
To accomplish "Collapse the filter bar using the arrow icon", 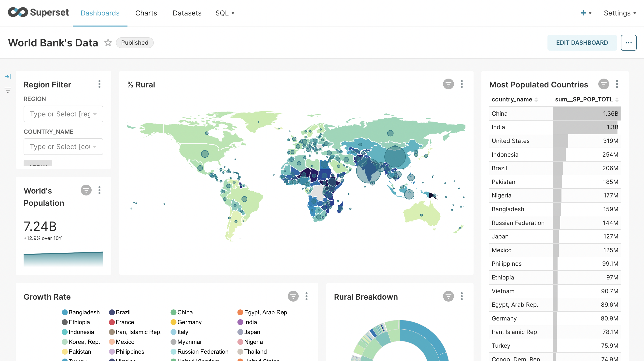I will (8, 77).
